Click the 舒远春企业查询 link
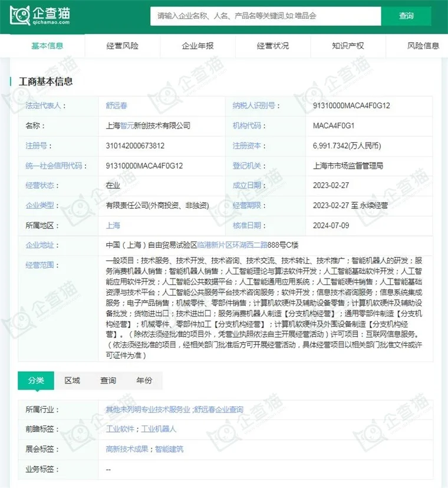Image resolution: width=448 pixels, height=488 pixels. [x=219, y=410]
